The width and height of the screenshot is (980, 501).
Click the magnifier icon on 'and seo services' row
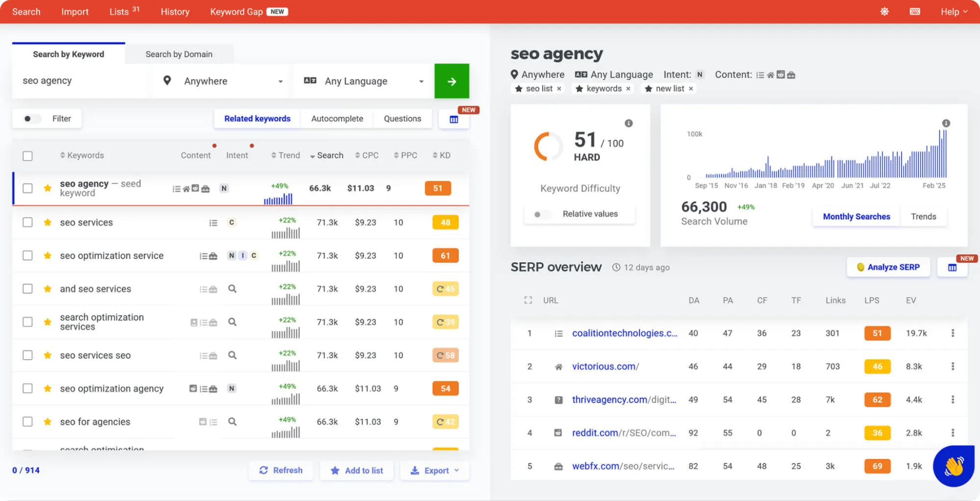(232, 289)
